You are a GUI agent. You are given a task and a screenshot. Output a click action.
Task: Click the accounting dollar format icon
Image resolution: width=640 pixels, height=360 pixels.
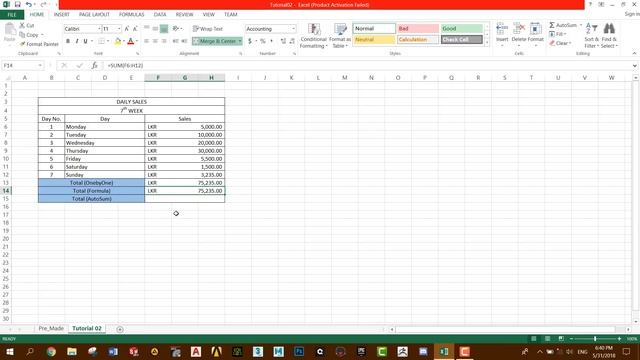(x=250, y=41)
